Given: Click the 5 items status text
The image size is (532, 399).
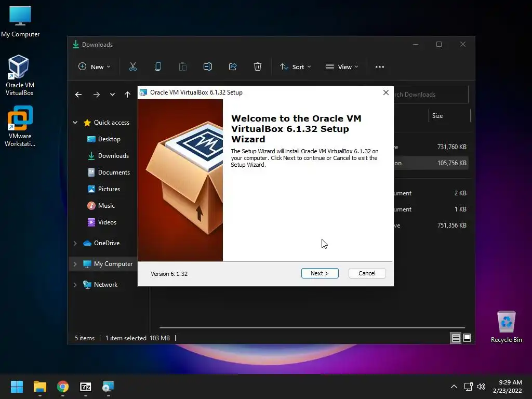Looking at the screenshot, I should click(85, 338).
